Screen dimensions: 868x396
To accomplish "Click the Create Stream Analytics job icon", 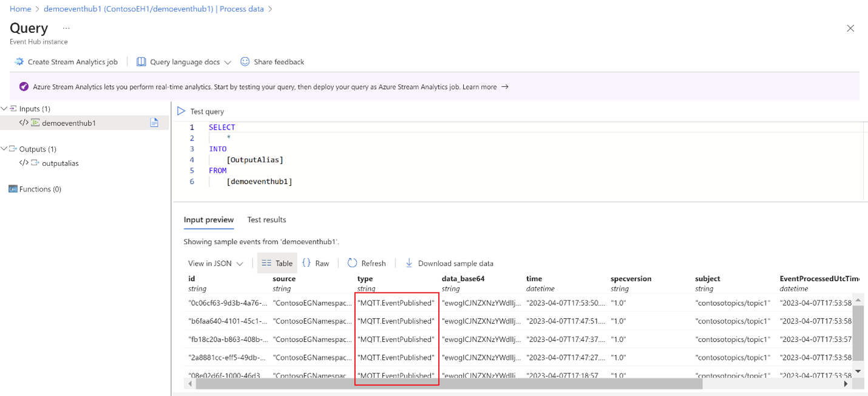I will point(19,61).
